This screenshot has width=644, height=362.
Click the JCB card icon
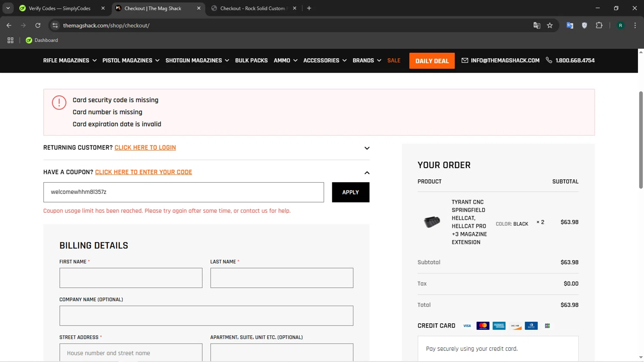pyautogui.click(x=547, y=326)
